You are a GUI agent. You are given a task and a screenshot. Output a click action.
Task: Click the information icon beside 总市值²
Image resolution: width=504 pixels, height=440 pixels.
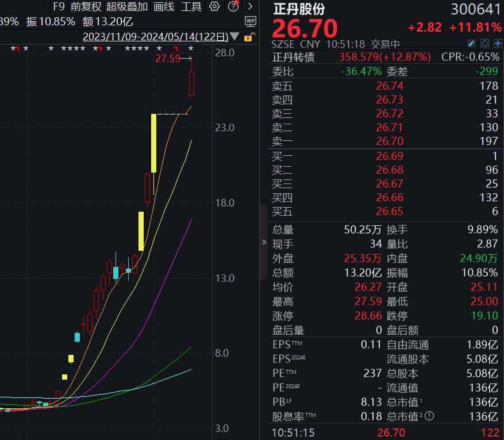(429, 416)
